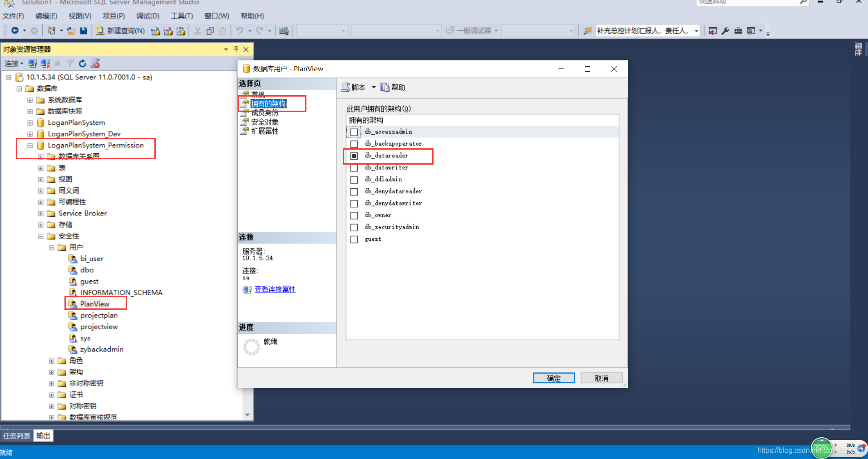The image size is (868, 459).
Task: Check the db_backupoperator schema checkbox
Action: click(354, 144)
